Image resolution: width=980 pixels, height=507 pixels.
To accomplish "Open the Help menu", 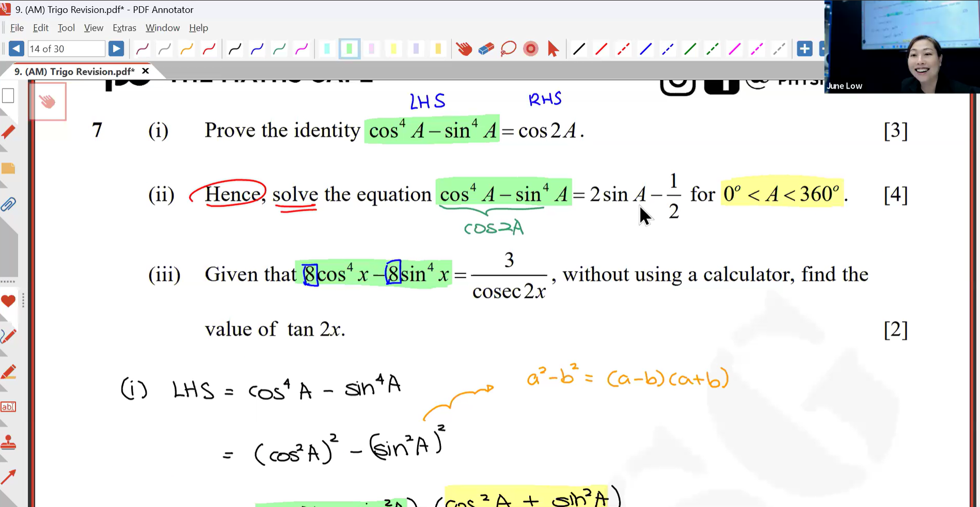I will tap(198, 28).
